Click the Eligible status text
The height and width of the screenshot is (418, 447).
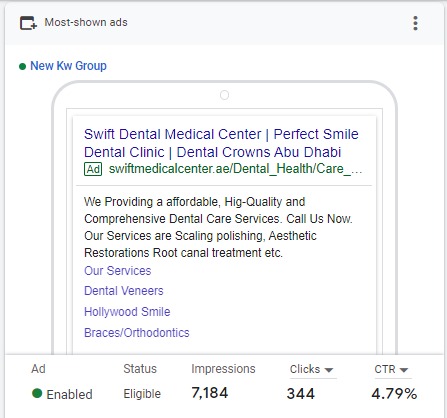142,394
